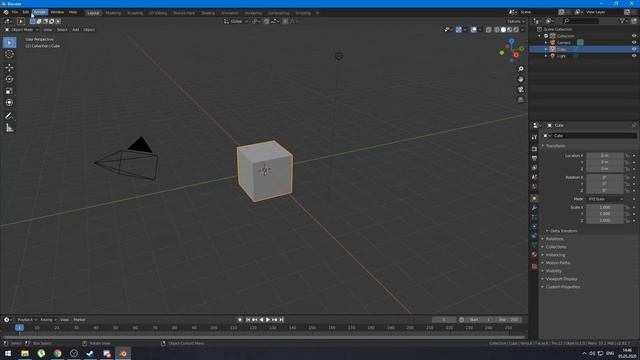Toggle solid viewport shading
Image resolution: width=640 pixels, height=360 pixels.
tap(503, 30)
